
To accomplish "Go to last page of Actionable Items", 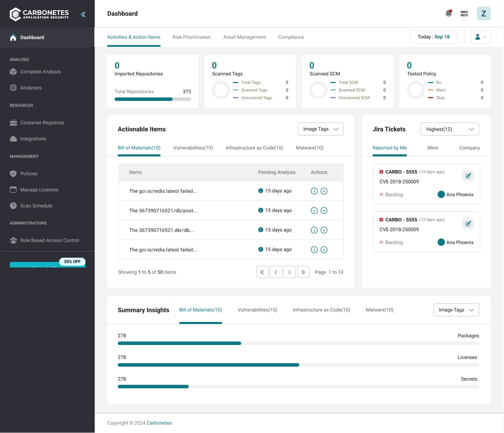I will 303,272.
